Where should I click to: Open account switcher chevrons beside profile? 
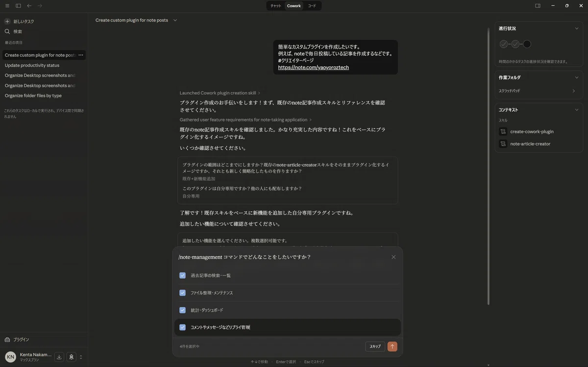81,357
